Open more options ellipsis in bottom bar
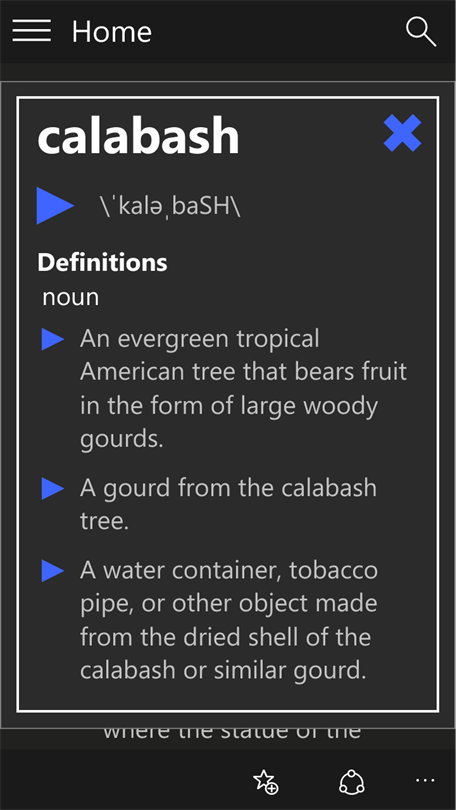The image size is (456, 810). 425,781
